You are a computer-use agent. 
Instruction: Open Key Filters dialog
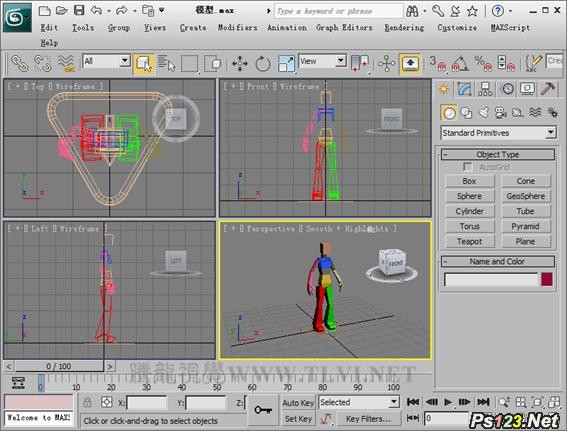click(368, 419)
